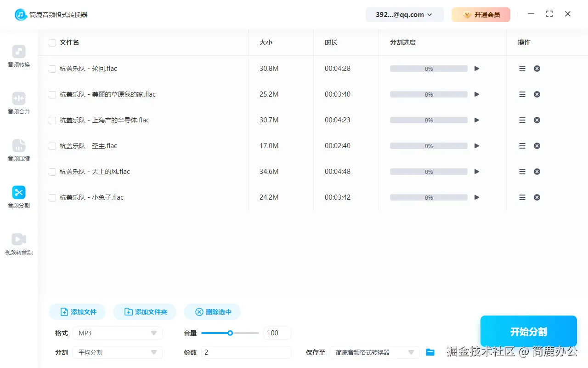
Task: Open the list menu icon for 圣主.flac
Action: [x=522, y=146]
